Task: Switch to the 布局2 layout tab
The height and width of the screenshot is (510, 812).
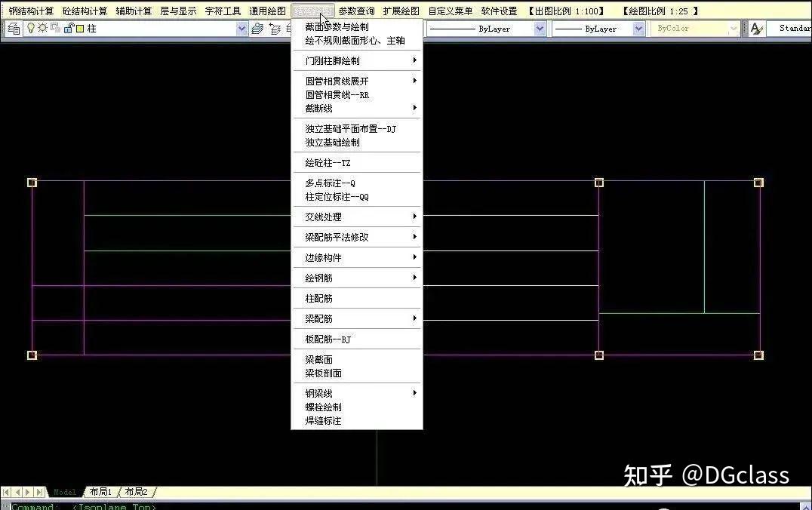Action: (136, 492)
